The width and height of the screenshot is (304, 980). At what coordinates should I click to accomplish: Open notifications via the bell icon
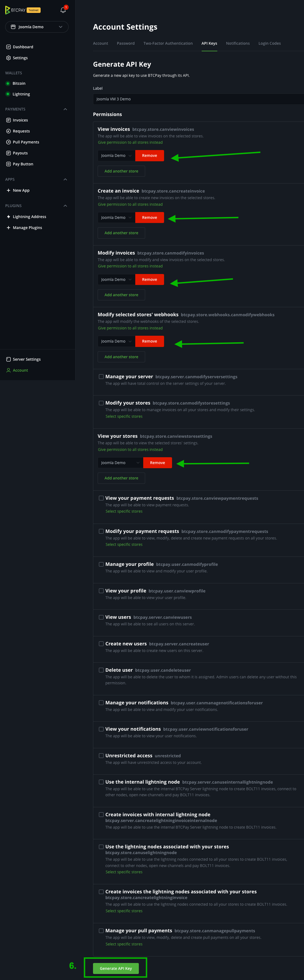click(x=63, y=10)
